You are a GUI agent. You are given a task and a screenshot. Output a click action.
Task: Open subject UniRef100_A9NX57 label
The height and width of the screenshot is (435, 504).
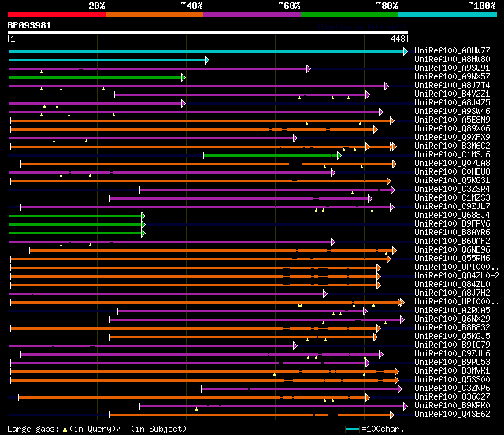click(x=452, y=77)
